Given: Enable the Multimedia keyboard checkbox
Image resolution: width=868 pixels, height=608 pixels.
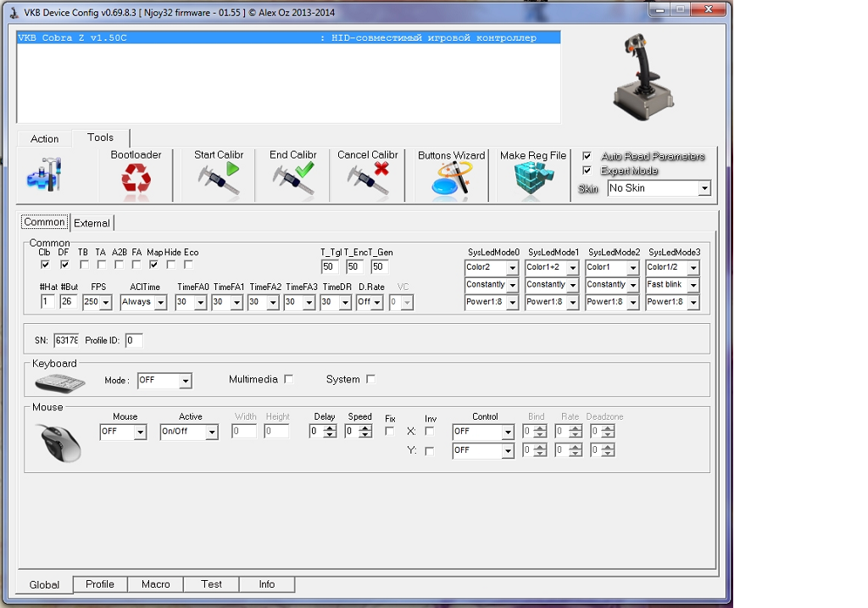Looking at the screenshot, I should [x=288, y=379].
